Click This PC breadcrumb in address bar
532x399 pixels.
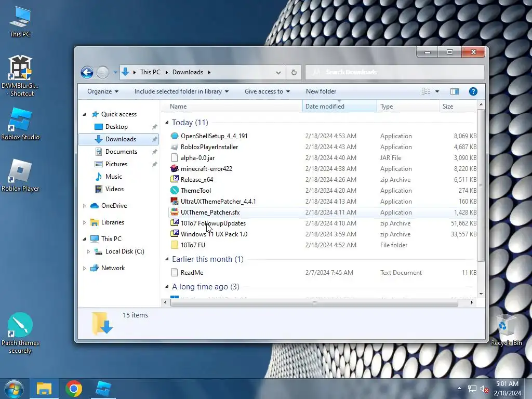pyautogui.click(x=150, y=72)
